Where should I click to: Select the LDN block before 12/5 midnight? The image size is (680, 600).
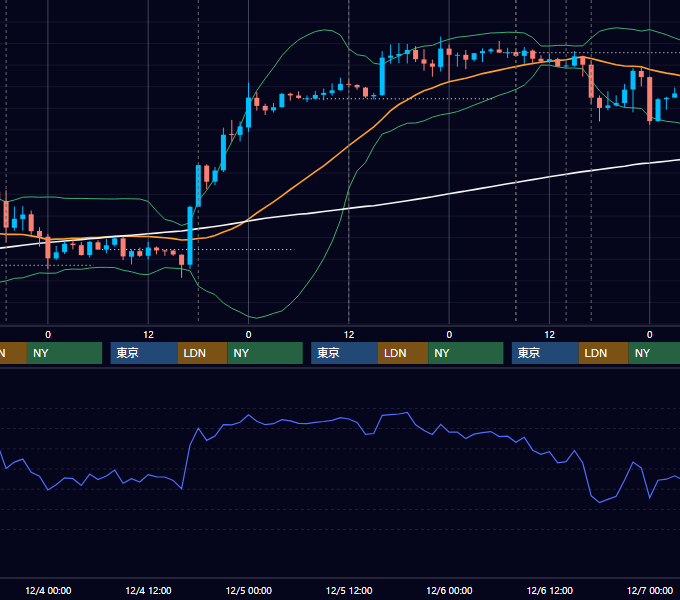point(203,353)
